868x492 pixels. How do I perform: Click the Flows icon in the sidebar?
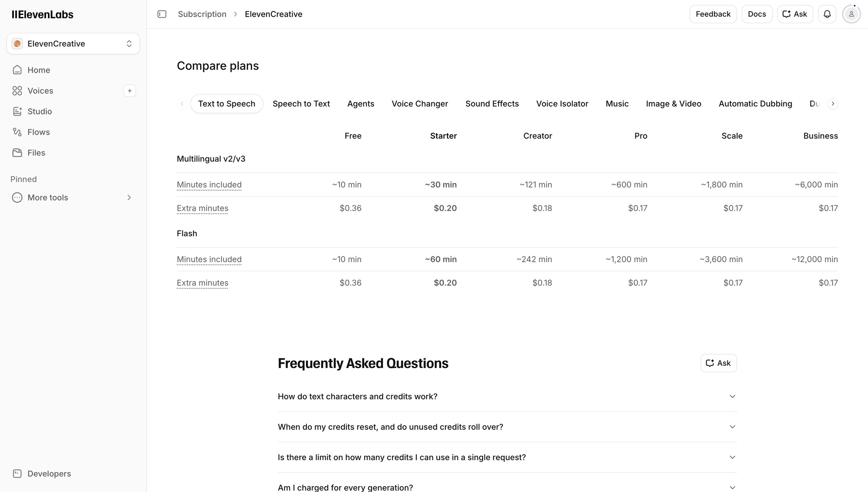point(17,132)
